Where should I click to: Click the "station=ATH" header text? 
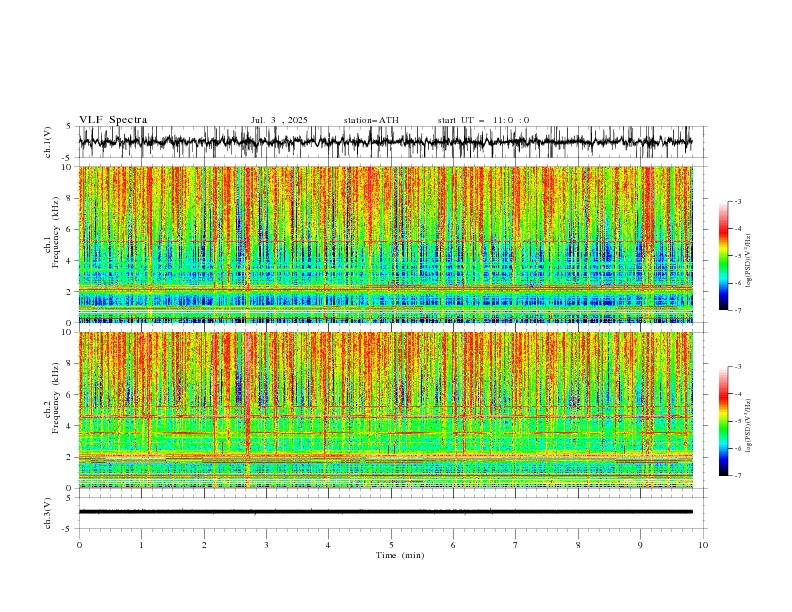[x=371, y=120]
